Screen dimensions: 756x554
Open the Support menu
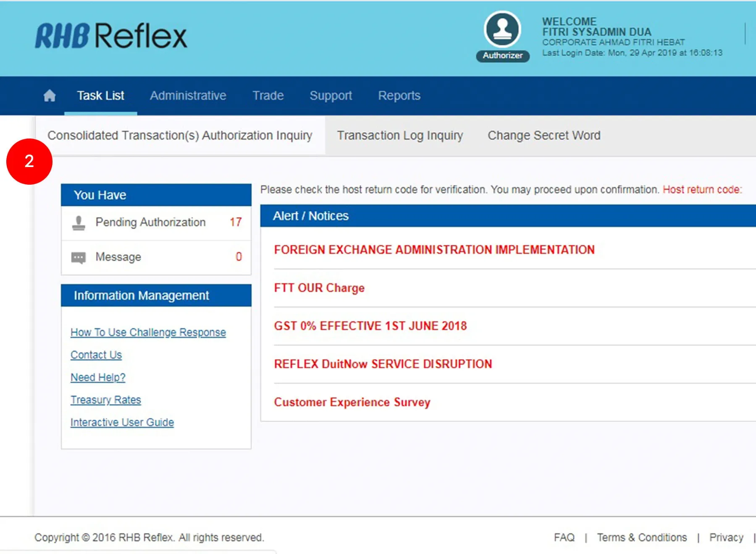(331, 96)
